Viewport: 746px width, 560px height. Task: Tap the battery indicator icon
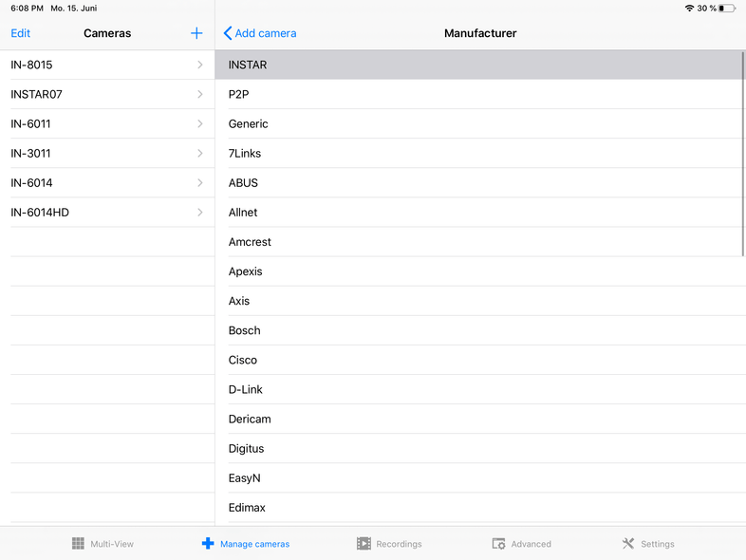click(727, 9)
